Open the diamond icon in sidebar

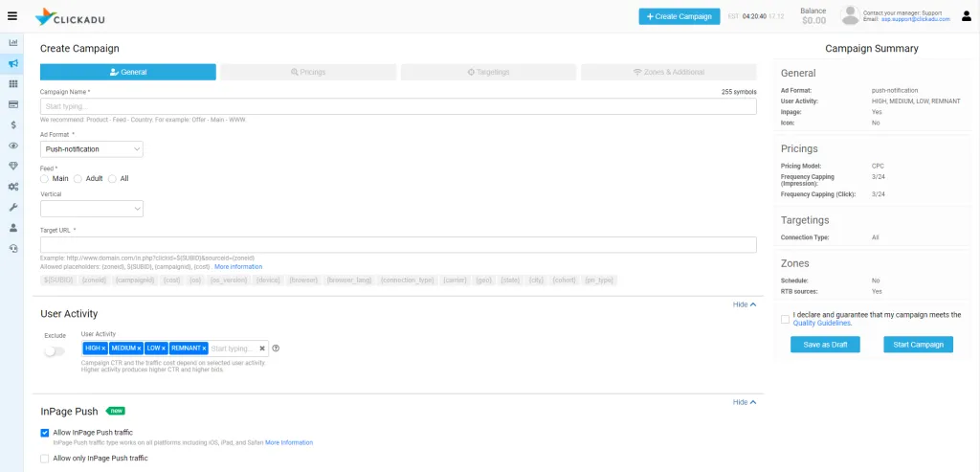tap(13, 166)
